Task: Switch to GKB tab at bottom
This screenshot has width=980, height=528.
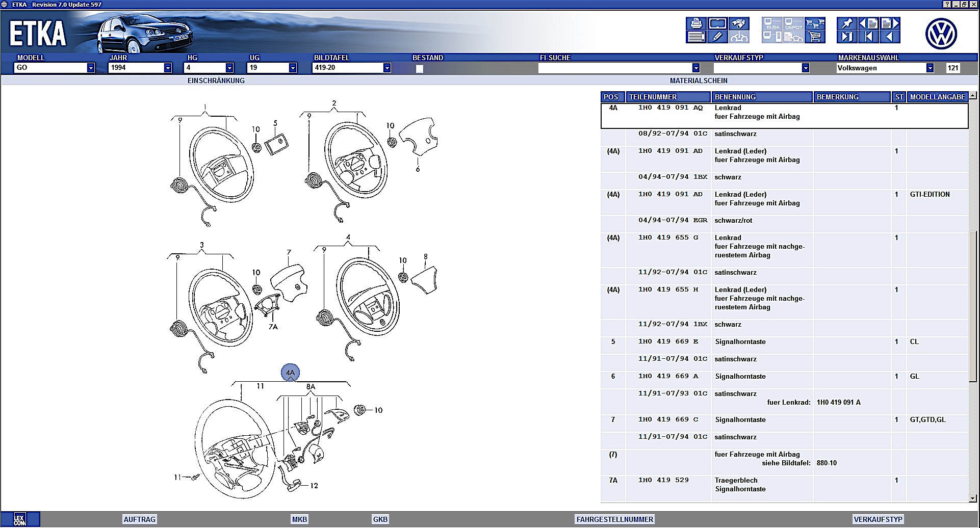Action: [380, 519]
